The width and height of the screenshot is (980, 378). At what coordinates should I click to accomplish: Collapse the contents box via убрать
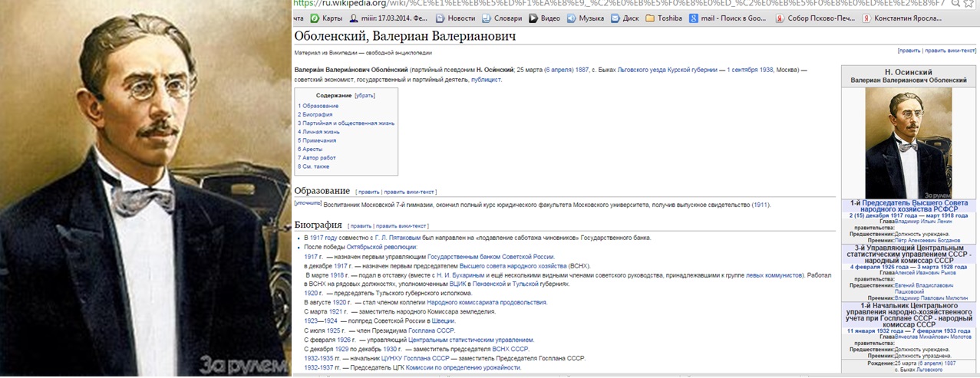[365, 96]
